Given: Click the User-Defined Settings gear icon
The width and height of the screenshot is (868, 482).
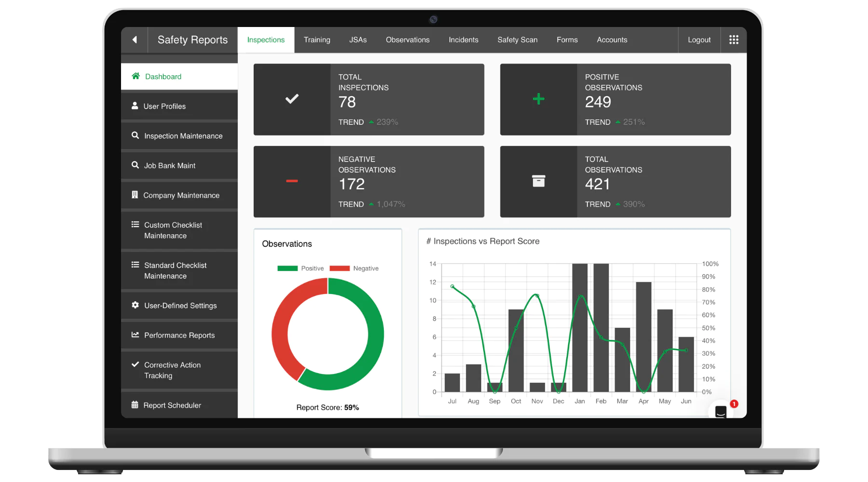Looking at the screenshot, I should [136, 305].
